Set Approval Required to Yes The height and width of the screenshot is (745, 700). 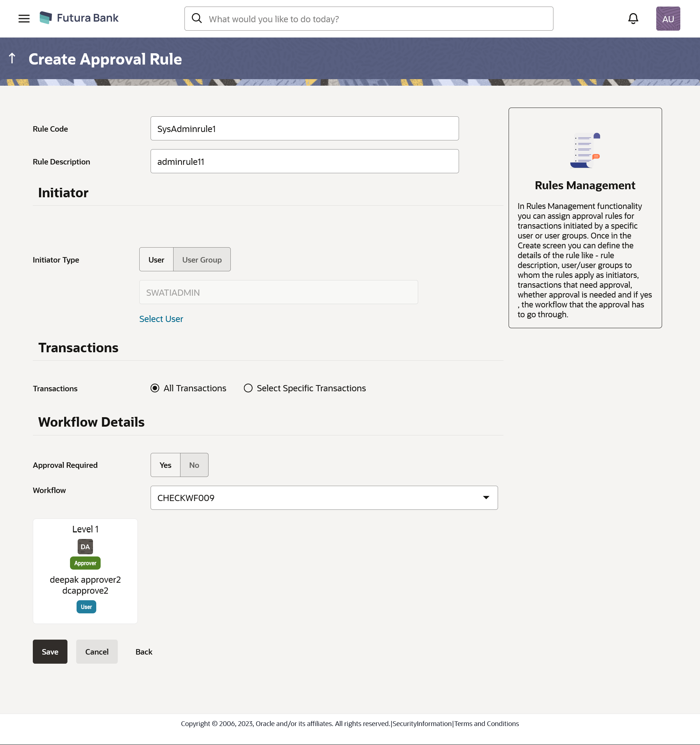[165, 465]
